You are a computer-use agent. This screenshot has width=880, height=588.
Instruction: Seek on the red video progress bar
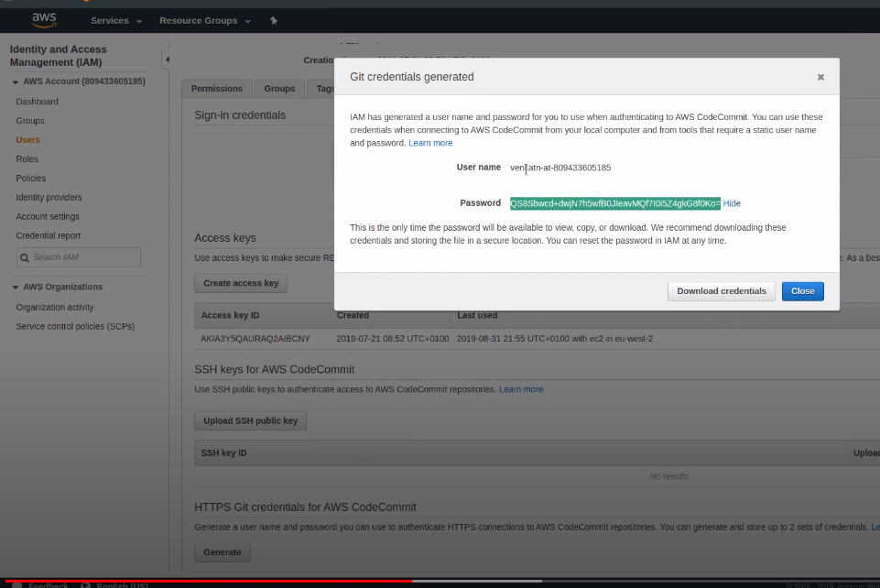(x=209, y=581)
